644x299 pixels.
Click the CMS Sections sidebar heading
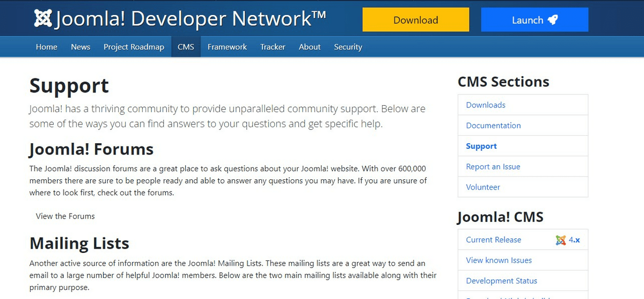[503, 82]
